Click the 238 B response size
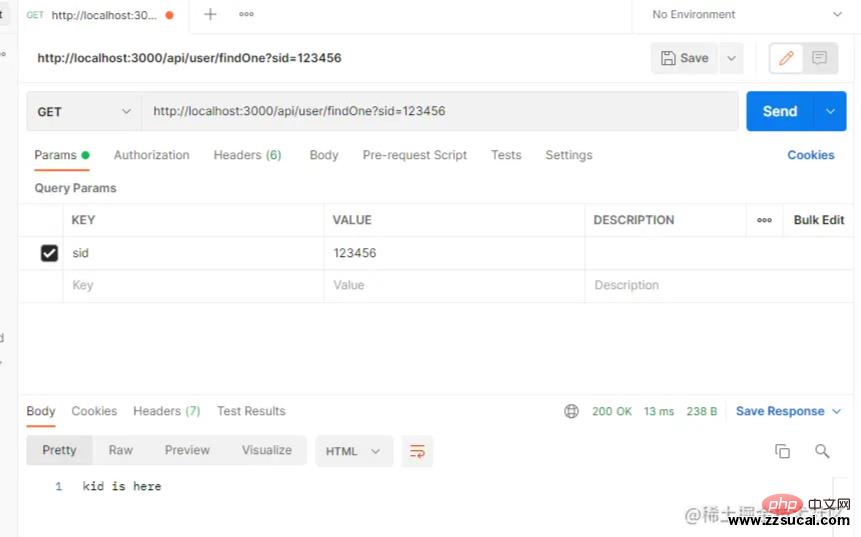Screen dimensions: 861x537 (702, 411)
